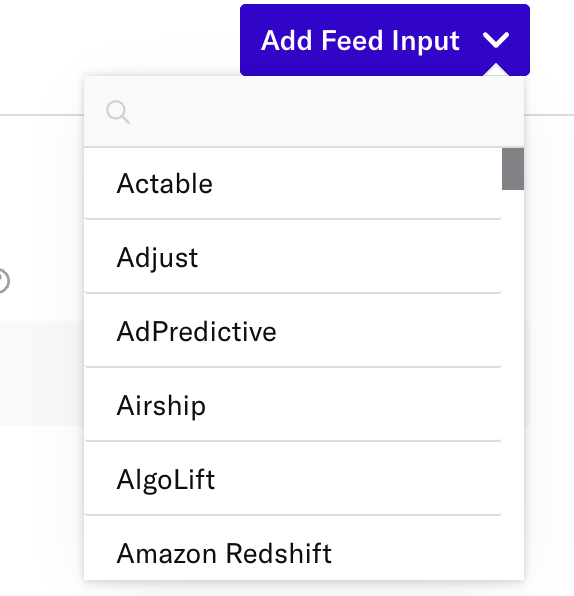This screenshot has height=596, width=574.
Task: Click the gray row behind the dropdown
Action: 41,373
